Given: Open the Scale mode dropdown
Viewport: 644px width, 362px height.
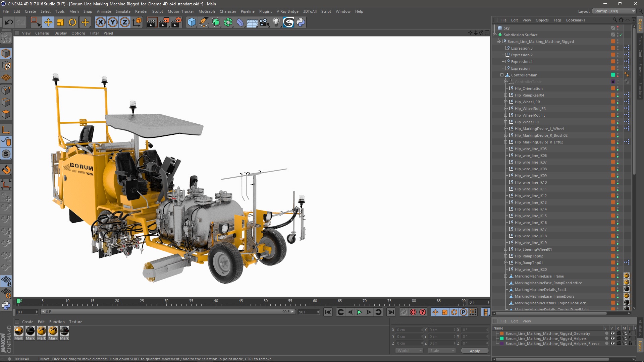Looking at the screenshot, I should coord(441,351).
